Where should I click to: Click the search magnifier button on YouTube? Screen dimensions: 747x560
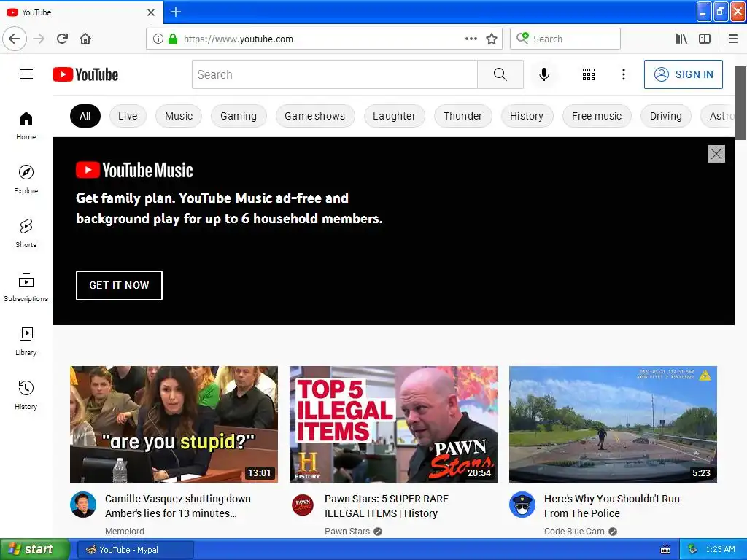pos(500,74)
